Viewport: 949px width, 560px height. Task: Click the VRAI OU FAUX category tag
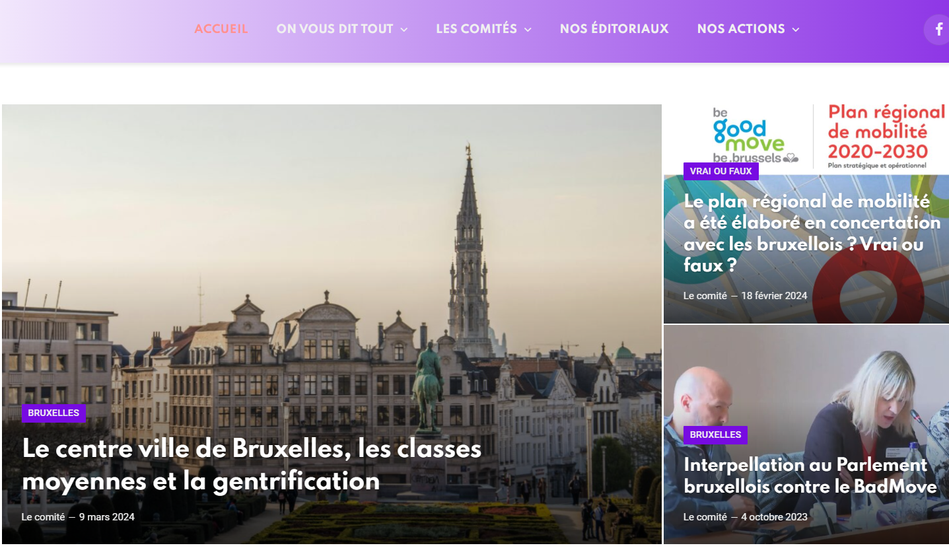pyautogui.click(x=721, y=171)
